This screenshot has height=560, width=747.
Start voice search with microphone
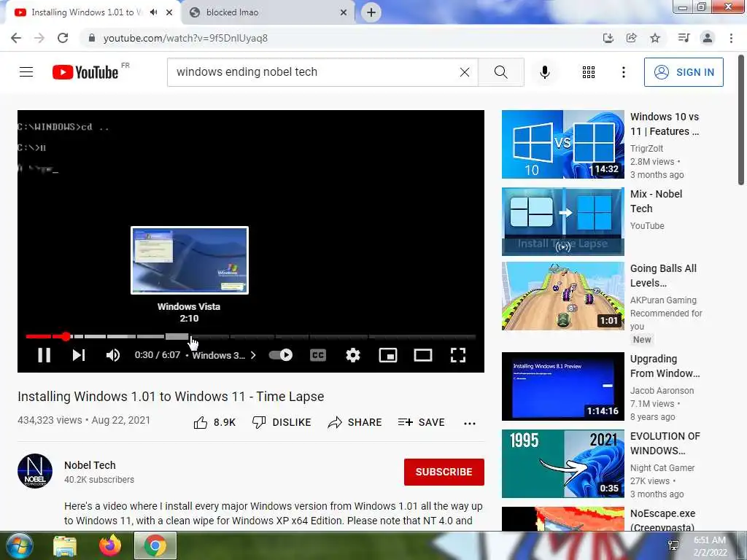(544, 72)
